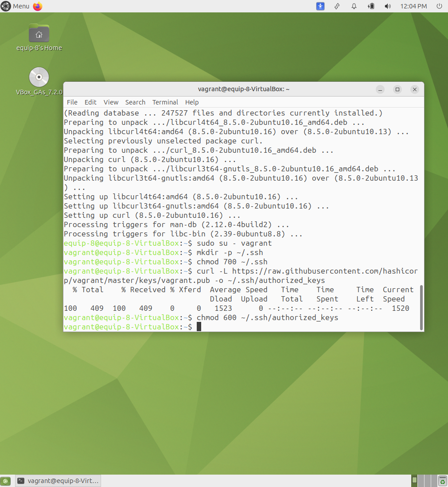
Task: Click the curl -L https://raw.githubusercontent.com command
Action: point(241,276)
